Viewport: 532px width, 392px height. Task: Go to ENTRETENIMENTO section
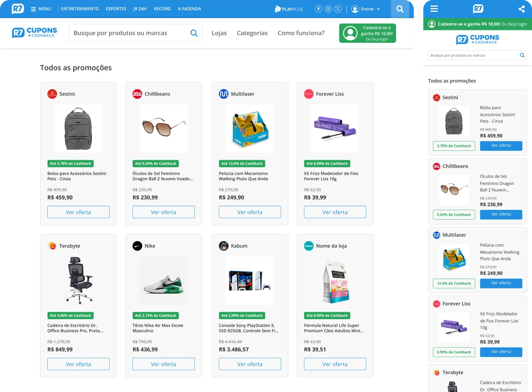[80, 9]
